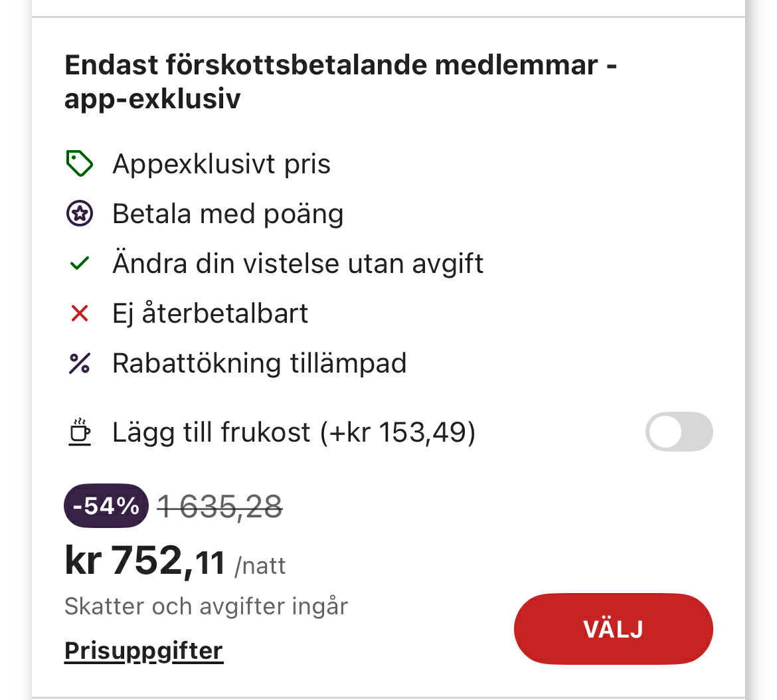
Task: Click the purple star points icon
Action: (x=80, y=214)
